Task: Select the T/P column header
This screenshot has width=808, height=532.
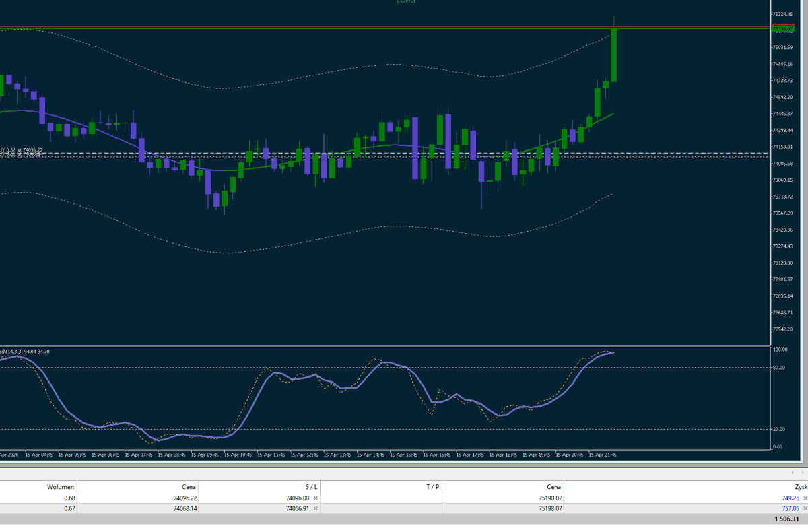Action: pos(434,486)
